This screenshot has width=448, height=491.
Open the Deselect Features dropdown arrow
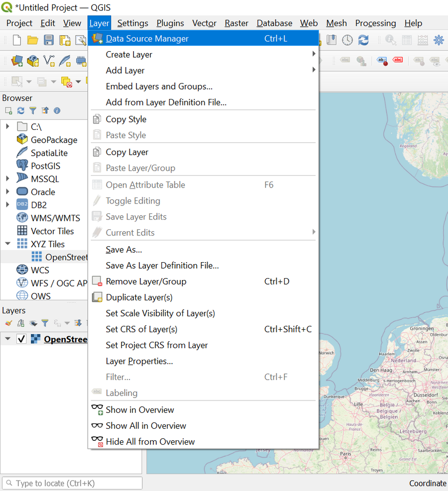click(78, 82)
